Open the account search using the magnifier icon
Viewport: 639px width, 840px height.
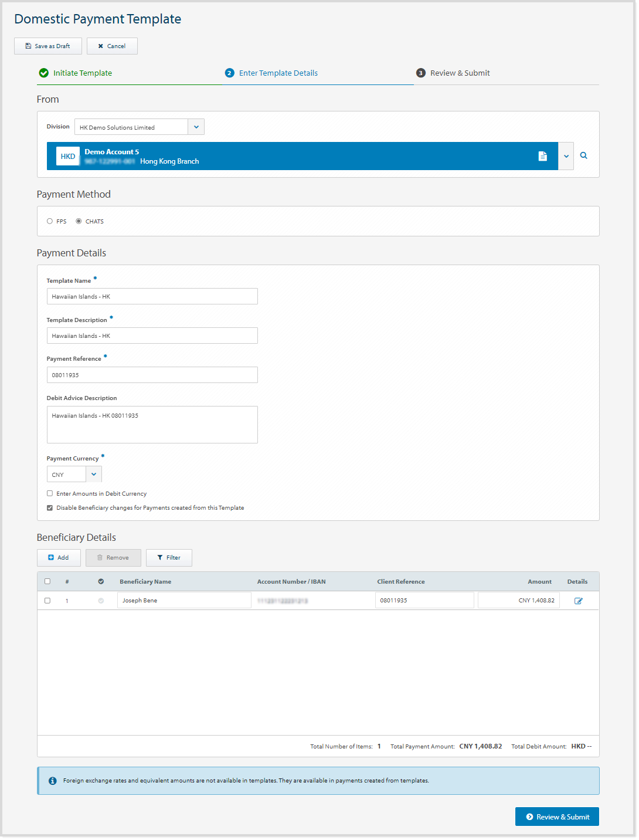[x=583, y=155]
